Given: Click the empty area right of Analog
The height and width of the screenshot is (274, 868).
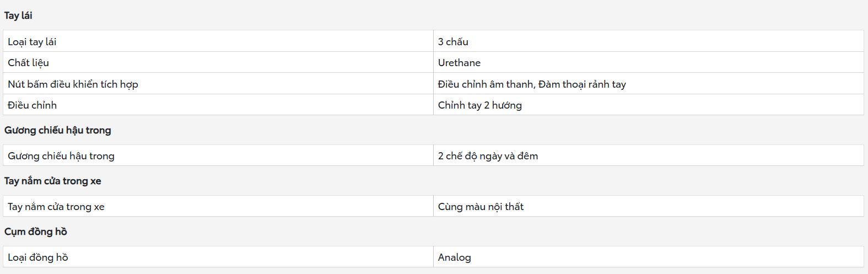Looking at the screenshot, I should click(667, 257).
